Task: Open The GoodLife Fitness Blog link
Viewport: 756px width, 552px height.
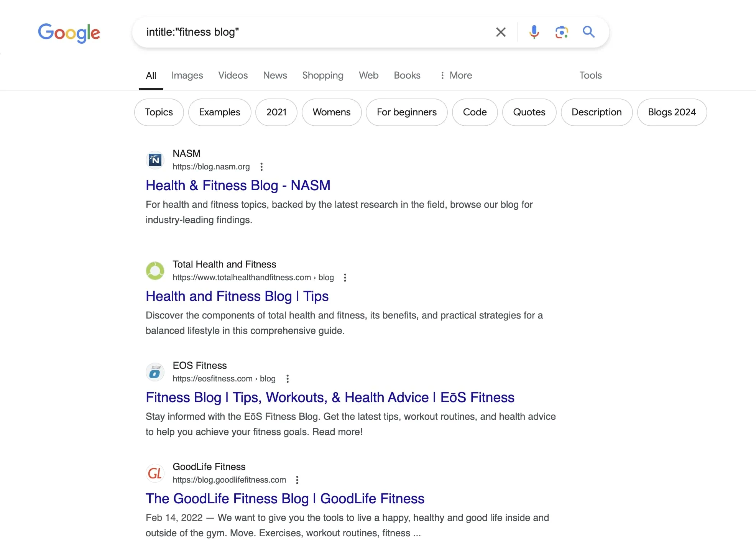Action: point(285,499)
